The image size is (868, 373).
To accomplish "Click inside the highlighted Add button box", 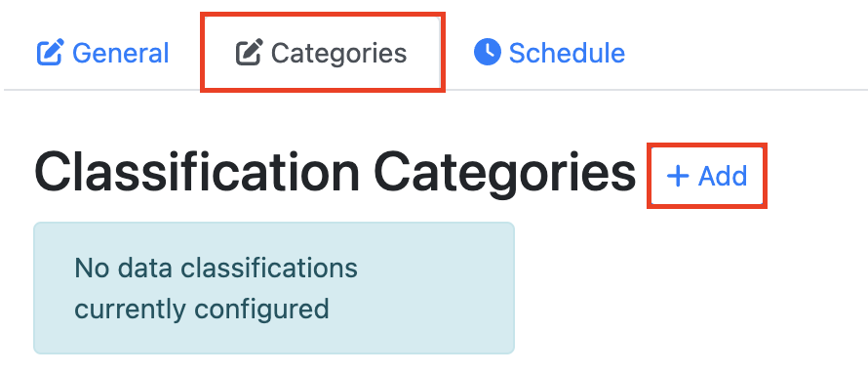I will pyautogui.click(x=707, y=176).
